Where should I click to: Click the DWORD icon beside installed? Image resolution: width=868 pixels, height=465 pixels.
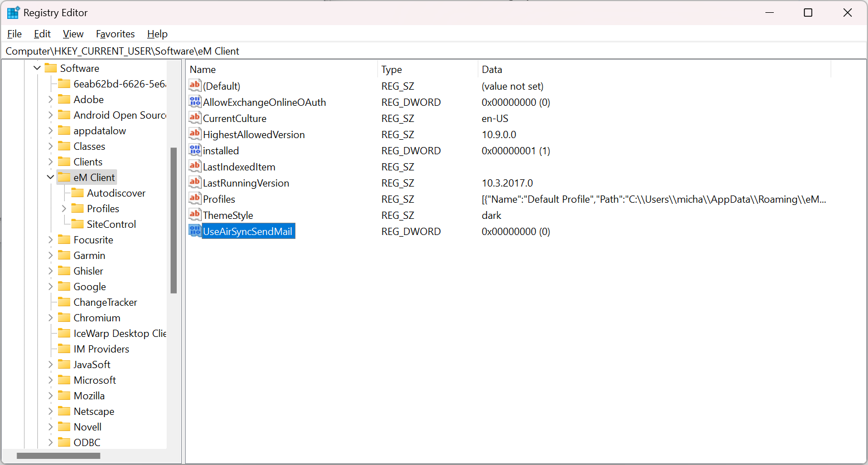pyautogui.click(x=195, y=150)
